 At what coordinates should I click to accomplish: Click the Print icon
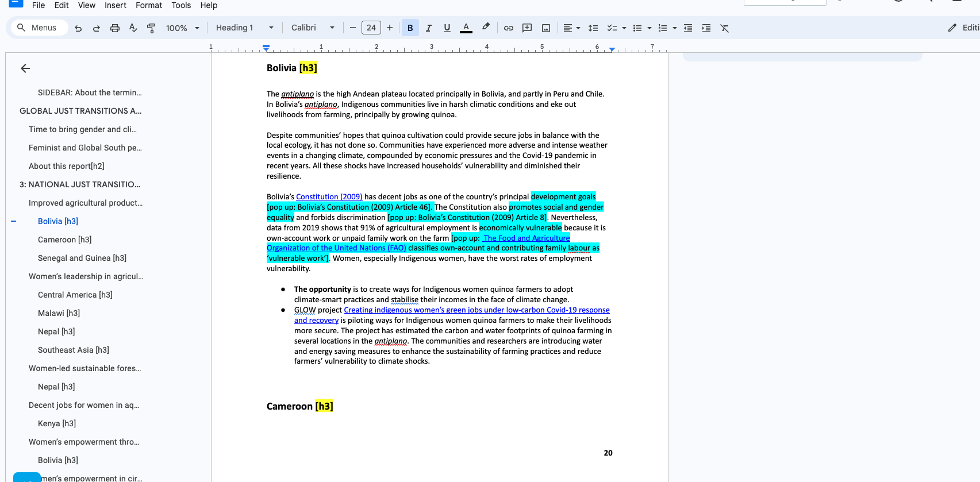[x=115, y=28]
